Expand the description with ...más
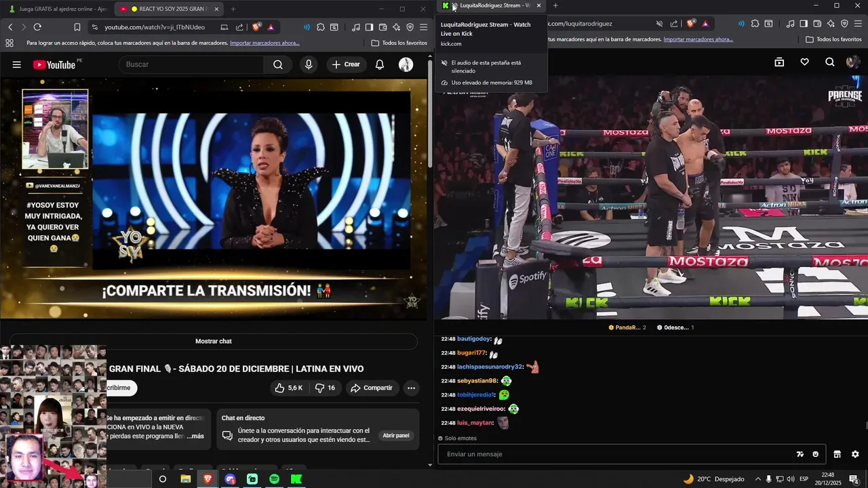Viewport: 868px width, 488px height. (195, 436)
